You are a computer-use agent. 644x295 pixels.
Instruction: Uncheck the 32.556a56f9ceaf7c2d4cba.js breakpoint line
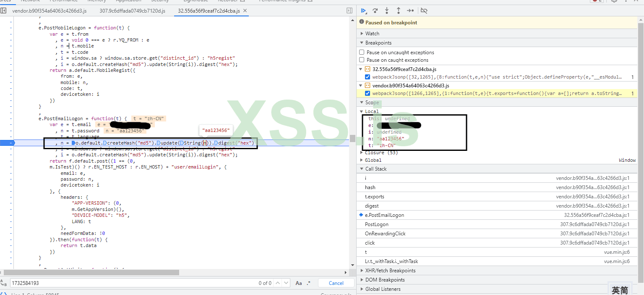[368, 77]
